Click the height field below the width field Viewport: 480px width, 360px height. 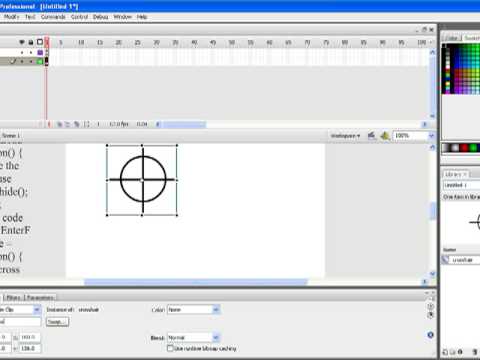30,348
